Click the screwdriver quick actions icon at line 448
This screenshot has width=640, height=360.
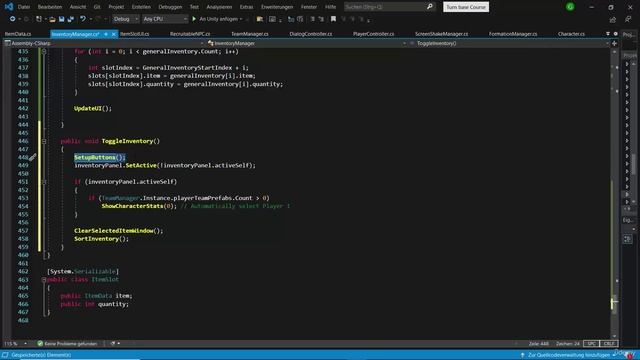[32, 157]
